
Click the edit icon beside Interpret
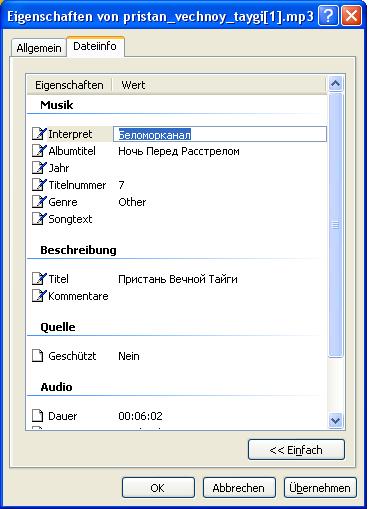click(39, 134)
